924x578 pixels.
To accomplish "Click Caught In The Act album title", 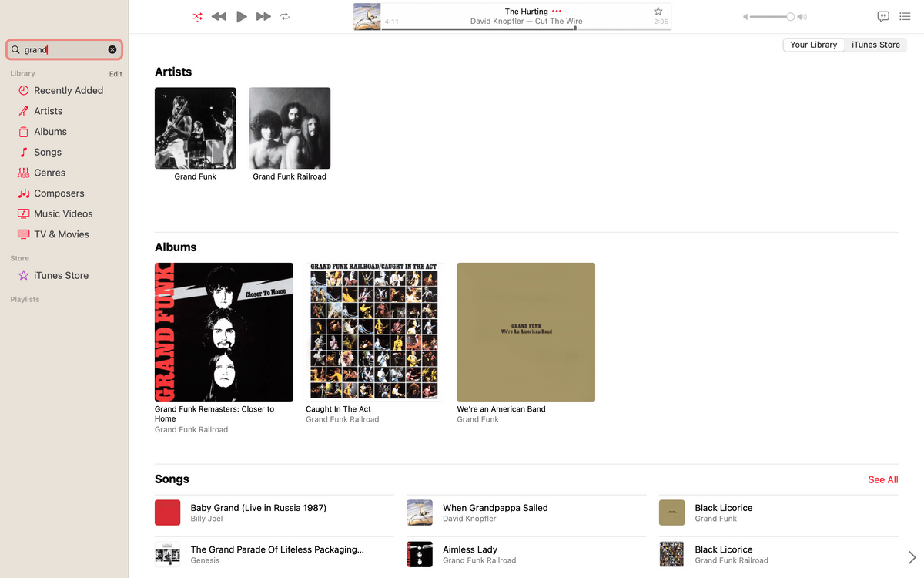I will (338, 409).
